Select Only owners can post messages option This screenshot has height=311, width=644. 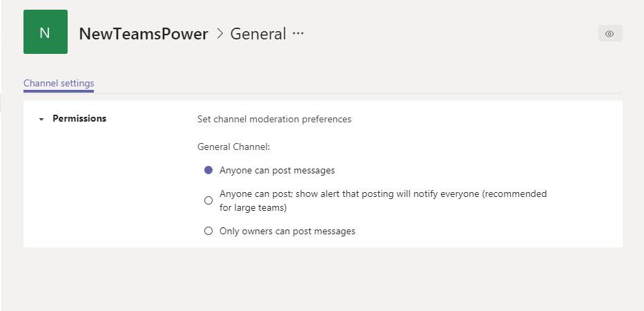point(208,232)
